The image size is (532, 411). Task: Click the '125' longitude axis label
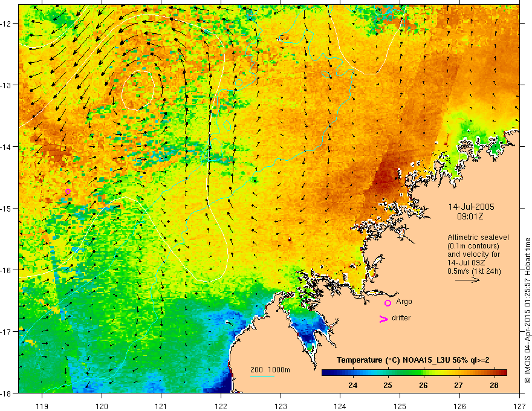(400, 406)
